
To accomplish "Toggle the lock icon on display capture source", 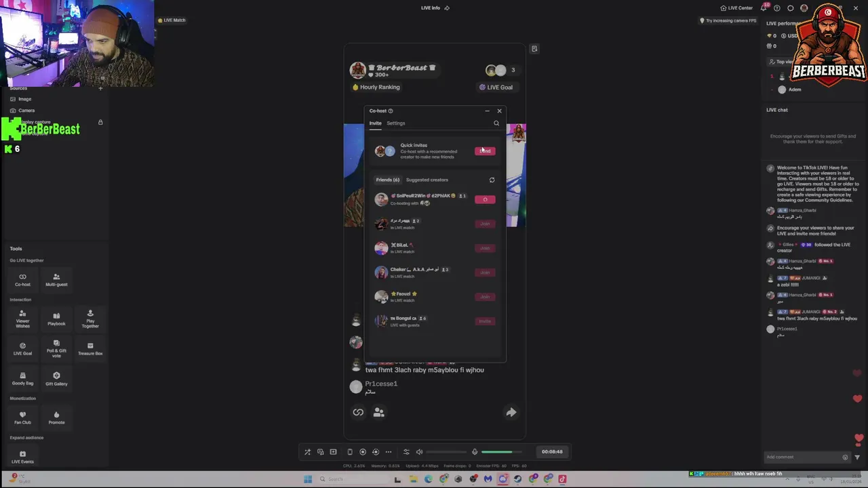I will click(100, 122).
